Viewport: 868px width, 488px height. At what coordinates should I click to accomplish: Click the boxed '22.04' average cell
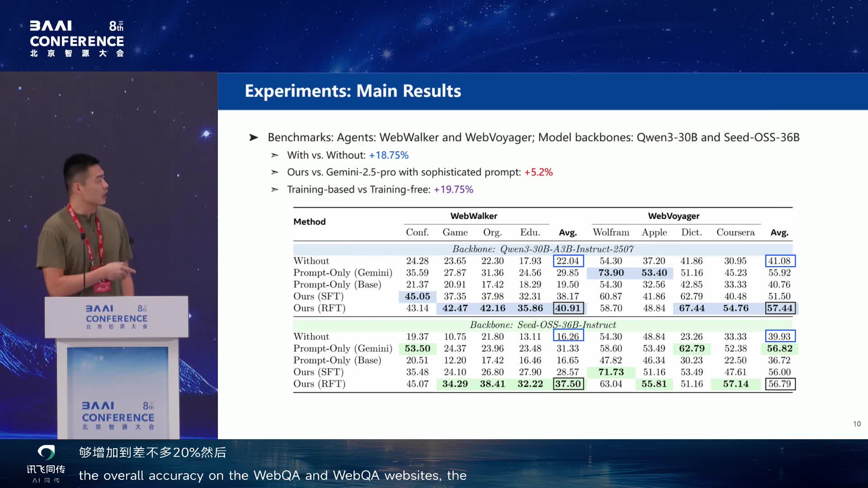tap(568, 261)
